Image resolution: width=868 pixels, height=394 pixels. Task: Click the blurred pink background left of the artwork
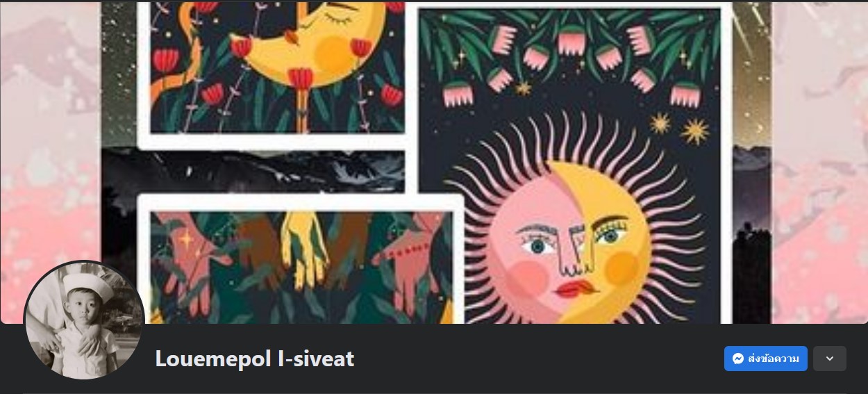50,160
